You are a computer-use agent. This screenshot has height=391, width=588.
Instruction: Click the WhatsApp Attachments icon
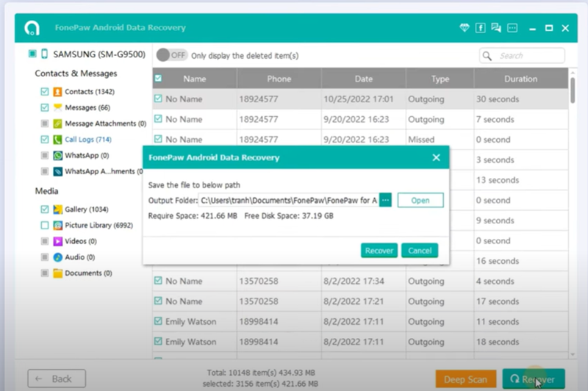click(x=57, y=172)
